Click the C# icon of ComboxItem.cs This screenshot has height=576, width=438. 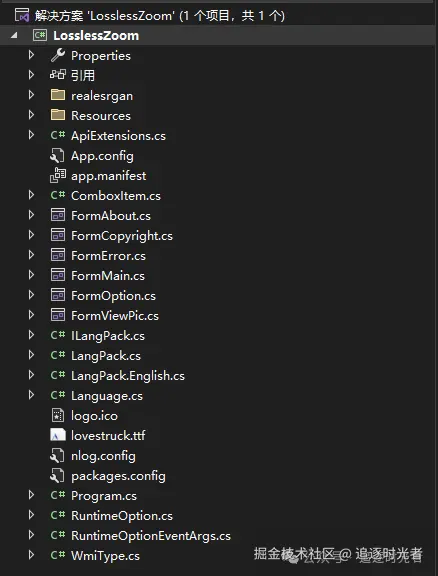[58, 195]
